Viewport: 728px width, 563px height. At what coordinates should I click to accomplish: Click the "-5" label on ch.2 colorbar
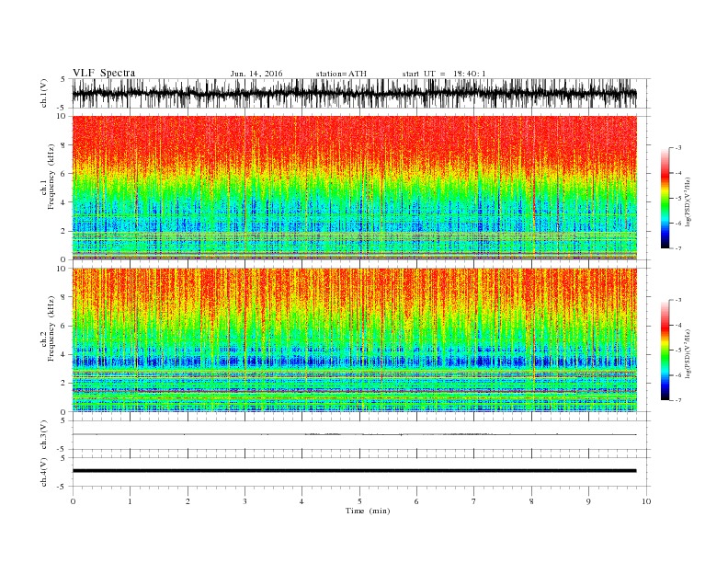[677, 350]
